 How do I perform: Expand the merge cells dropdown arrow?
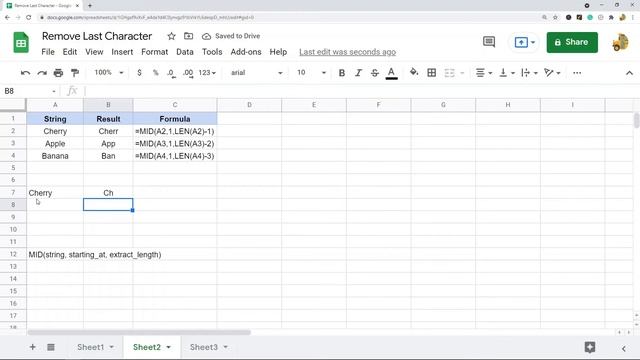coord(462,73)
